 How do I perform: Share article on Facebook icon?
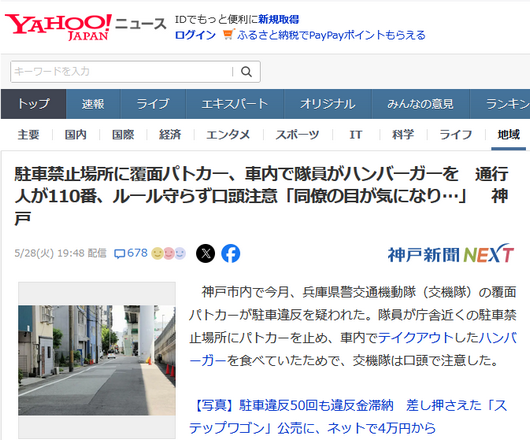pyautogui.click(x=231, y=253)
